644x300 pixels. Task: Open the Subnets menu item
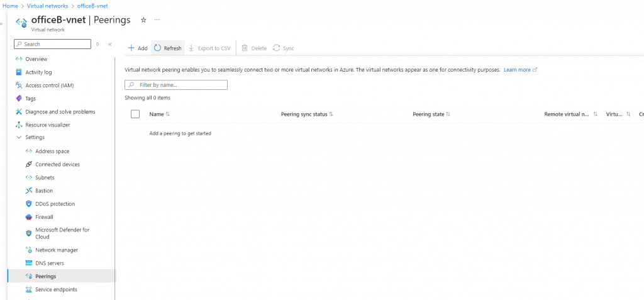tap(45, 177)
